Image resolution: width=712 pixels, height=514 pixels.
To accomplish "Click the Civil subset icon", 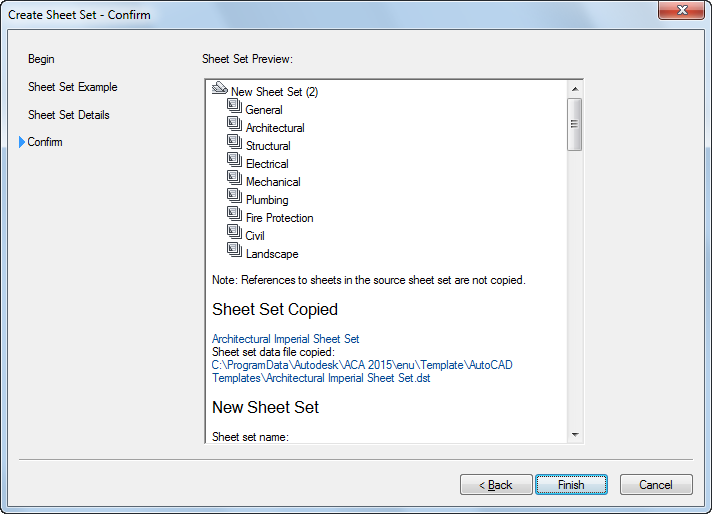I will pos(235,234).
